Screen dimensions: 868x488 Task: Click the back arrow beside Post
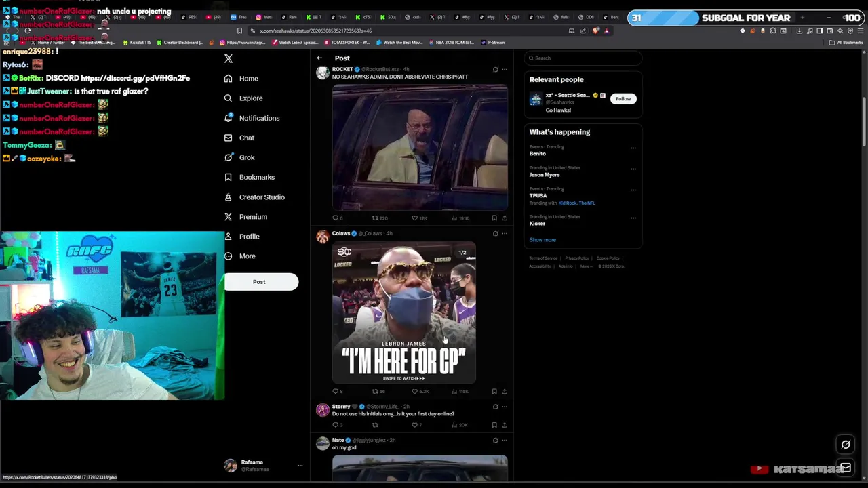(x=319, y=58)
